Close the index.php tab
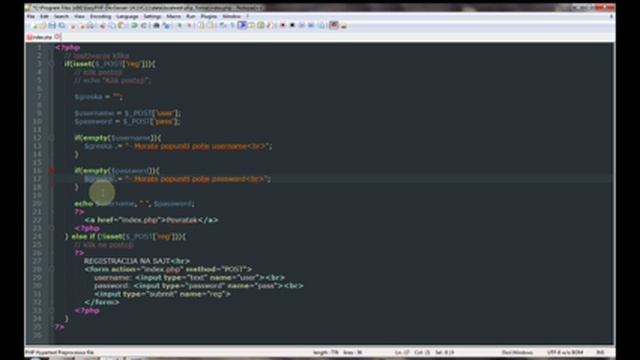 pyautogui.click(x=58, y=37)
